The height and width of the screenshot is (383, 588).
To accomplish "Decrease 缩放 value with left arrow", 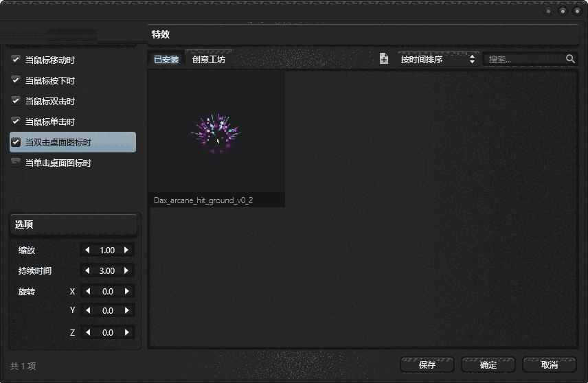I will [x=87, y=250].
